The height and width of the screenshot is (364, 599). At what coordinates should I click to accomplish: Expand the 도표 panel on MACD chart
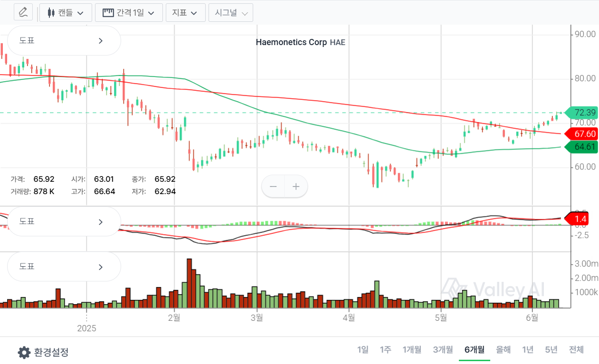click(64, 222)
